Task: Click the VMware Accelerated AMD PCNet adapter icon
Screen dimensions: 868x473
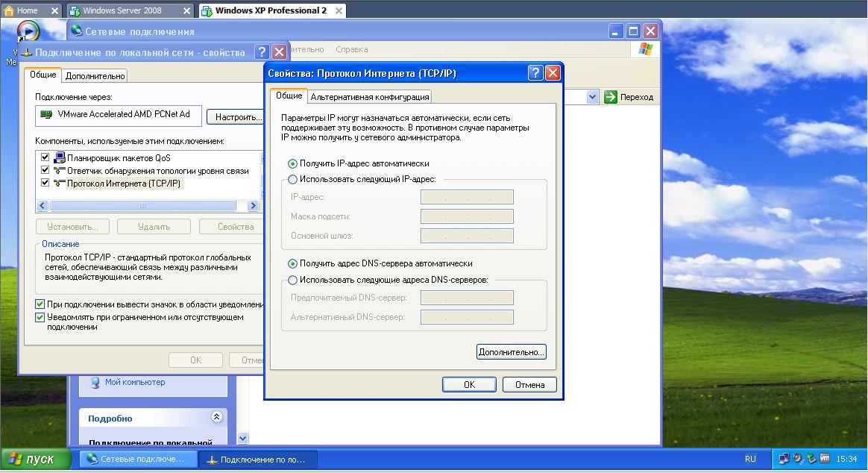Action: [x=46, y=114]
